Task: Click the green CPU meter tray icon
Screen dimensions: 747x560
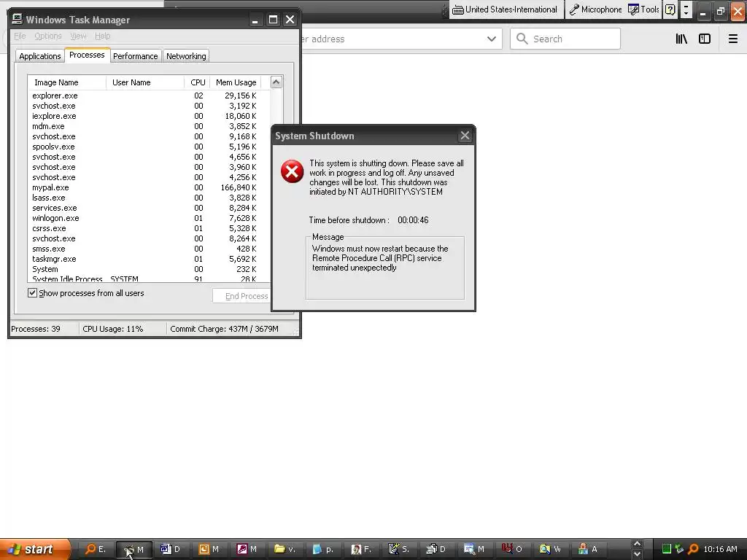Action: tap(667, 549)
